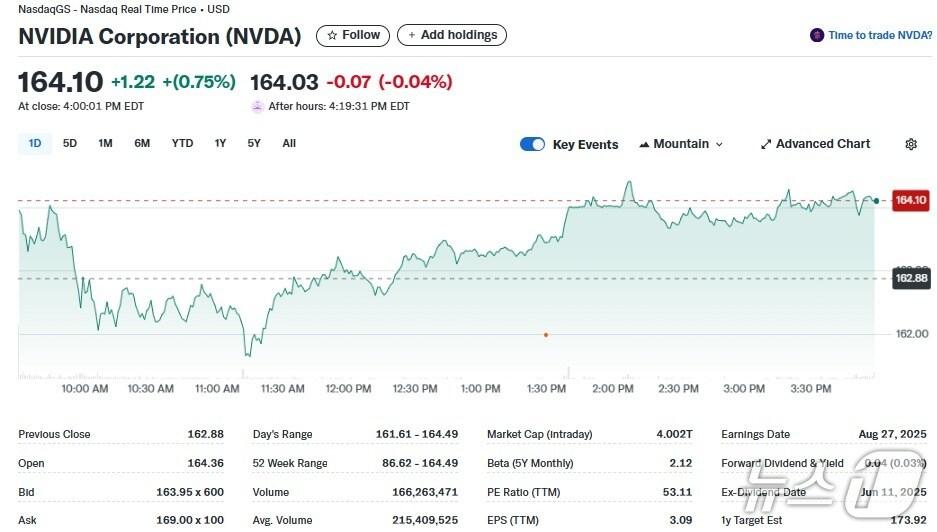Switch chart to 5Y range

[x=254, y=143]
